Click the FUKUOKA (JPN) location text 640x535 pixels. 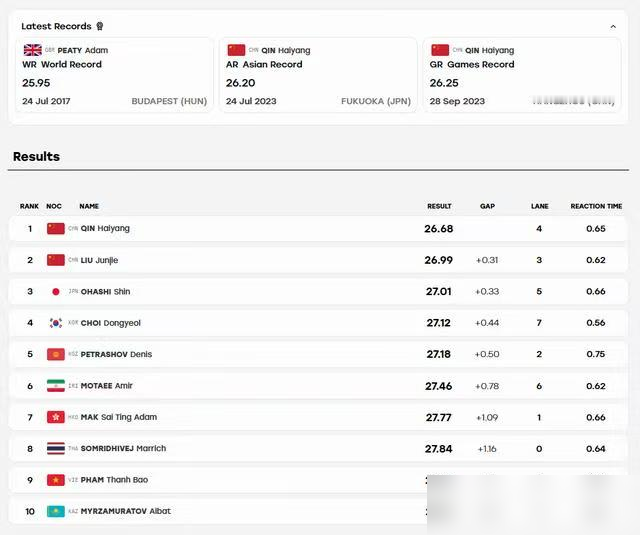(x=376, y=101)
